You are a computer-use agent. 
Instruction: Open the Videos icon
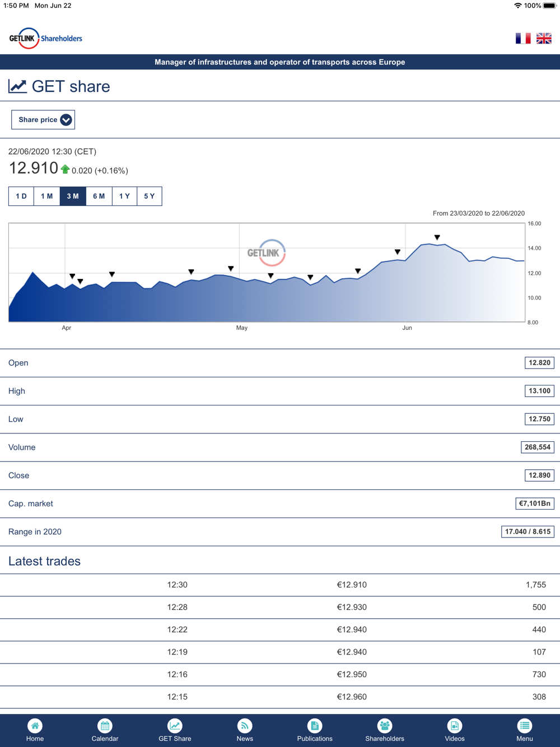coord(455,726)
